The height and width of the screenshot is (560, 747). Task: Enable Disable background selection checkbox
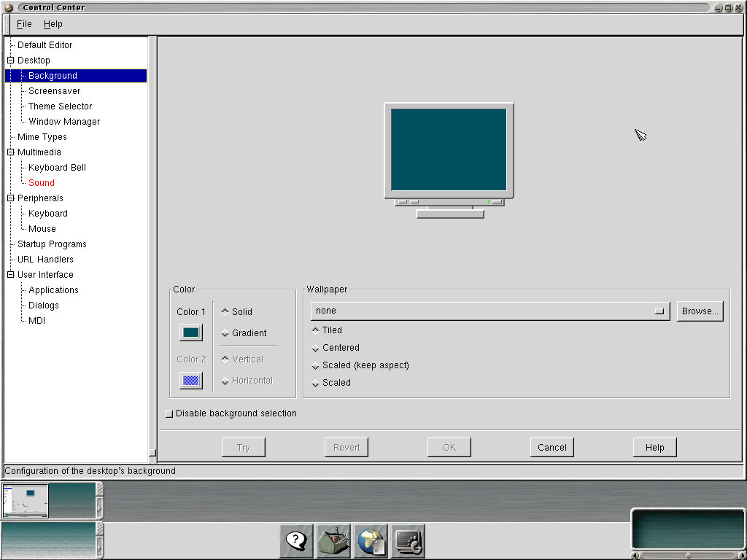pos(170,413)
